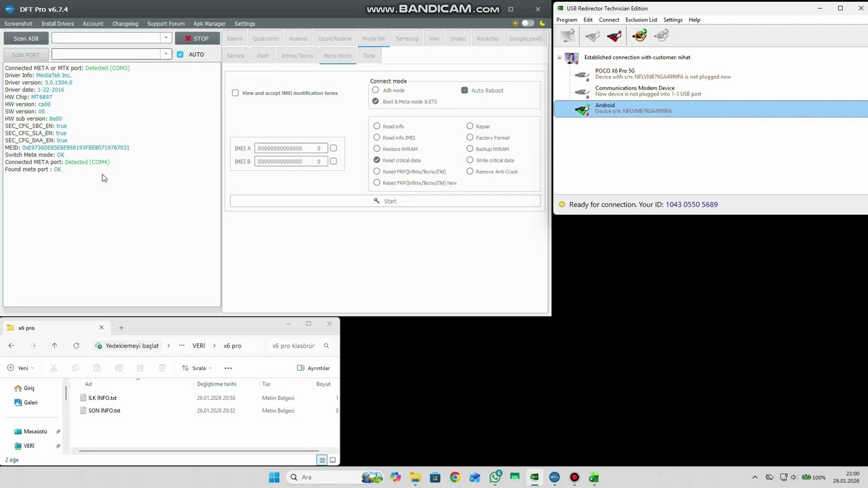
Task: Select 'Adb mode' connect mode
Action: point(376,90)
